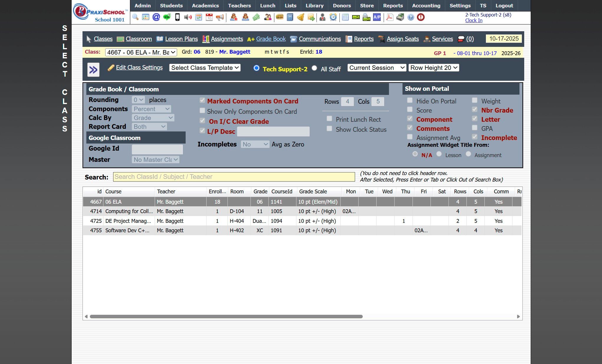Click the green chat bubble icon
Screen dimensions: 602x364
tap(167, 17)
